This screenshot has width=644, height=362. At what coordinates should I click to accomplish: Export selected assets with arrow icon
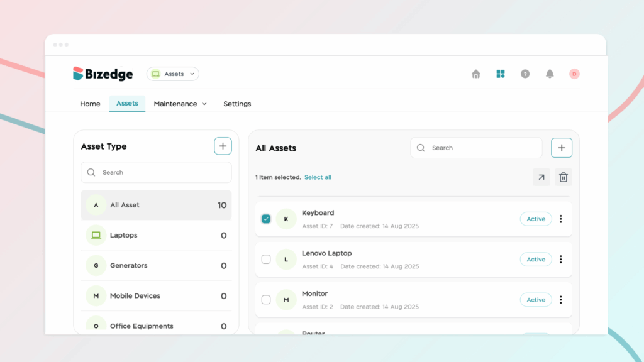pos(541,177)
